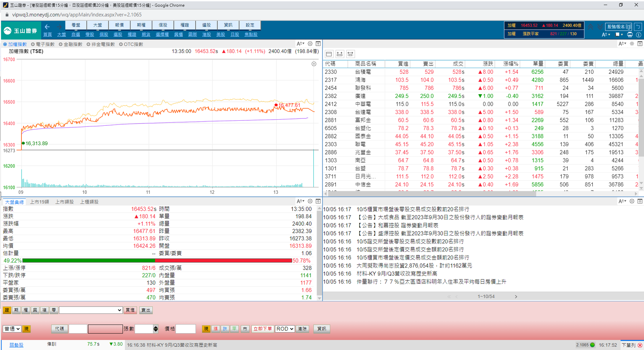The height and width of the screenshot is (350, 644).
Task: Click the zoom plus icon on chart
Action: [314, 64]
